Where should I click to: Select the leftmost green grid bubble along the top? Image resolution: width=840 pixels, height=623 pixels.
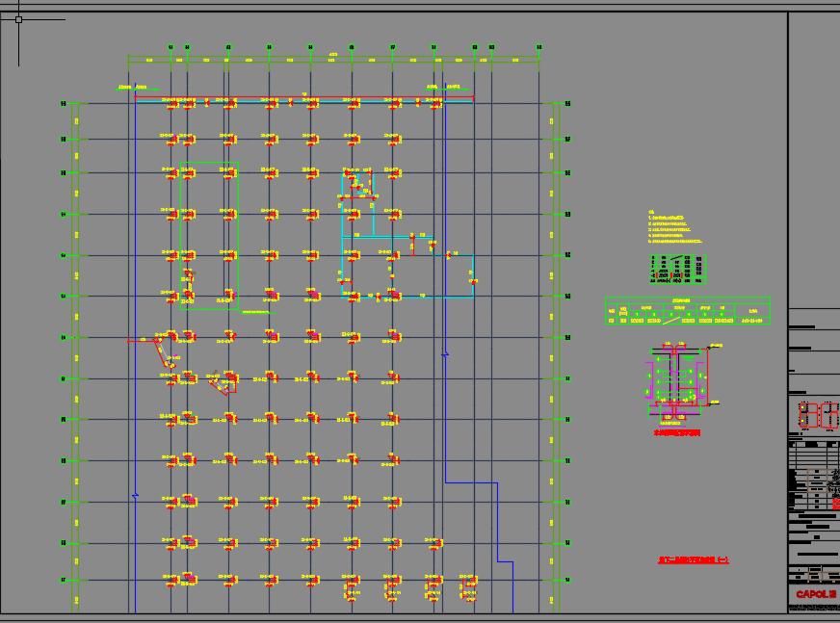171,47
